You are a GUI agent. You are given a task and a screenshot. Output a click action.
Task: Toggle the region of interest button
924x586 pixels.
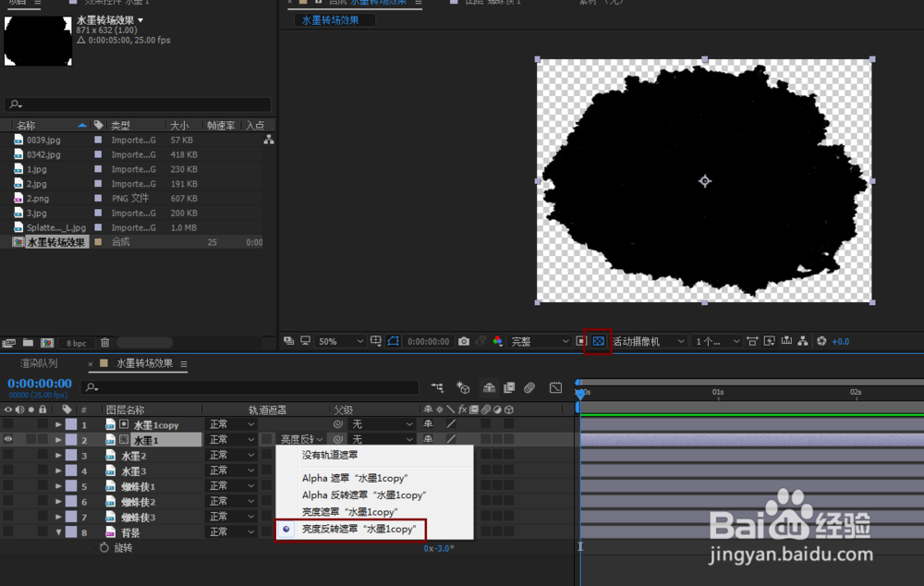click(x=581, y=341)
